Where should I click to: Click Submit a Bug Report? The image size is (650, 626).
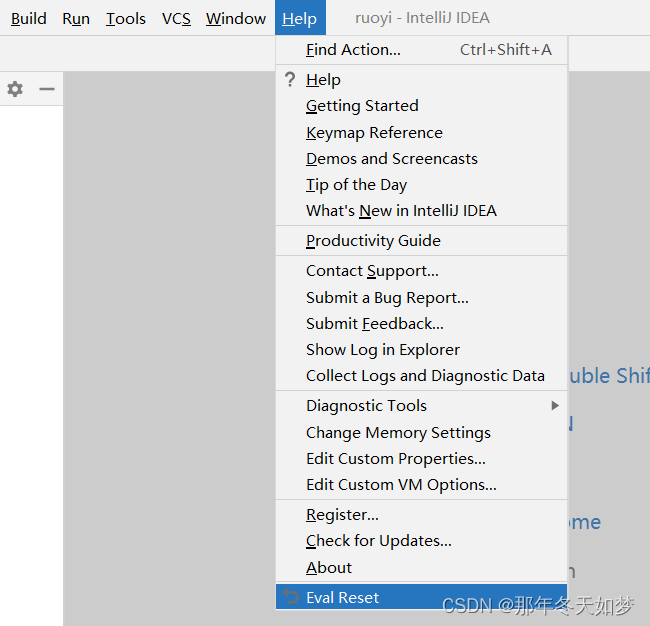387,297
